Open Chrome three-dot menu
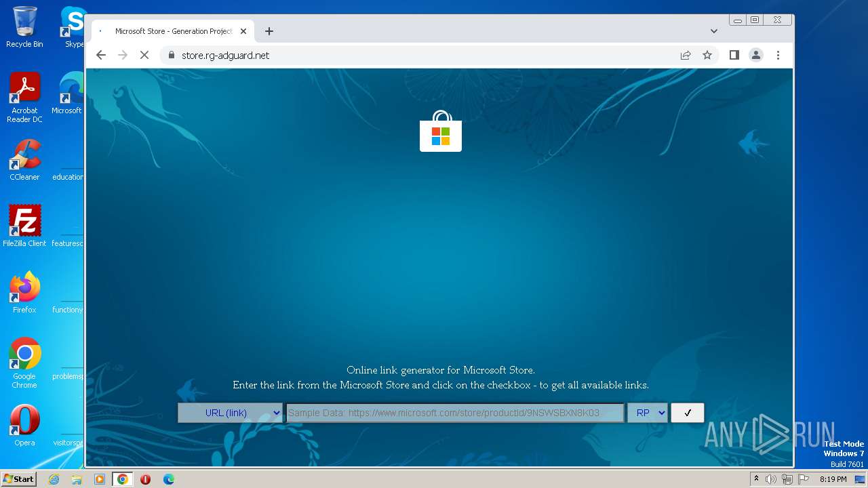868x488 pixels. coord(778,55)
